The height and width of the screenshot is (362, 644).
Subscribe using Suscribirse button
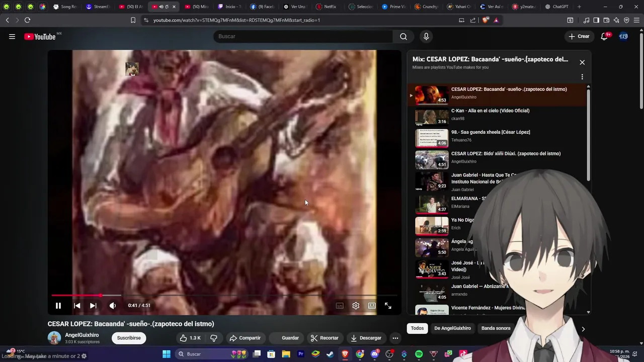click(x=129, y=338)
